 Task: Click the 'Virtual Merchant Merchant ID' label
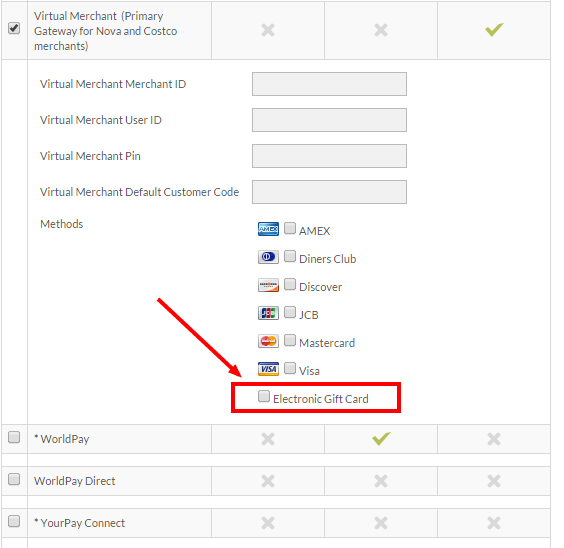[113, 84]
